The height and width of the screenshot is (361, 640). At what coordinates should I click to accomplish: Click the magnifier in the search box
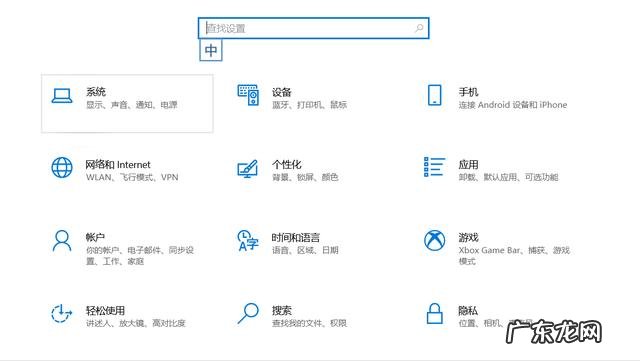pos(419,28)
